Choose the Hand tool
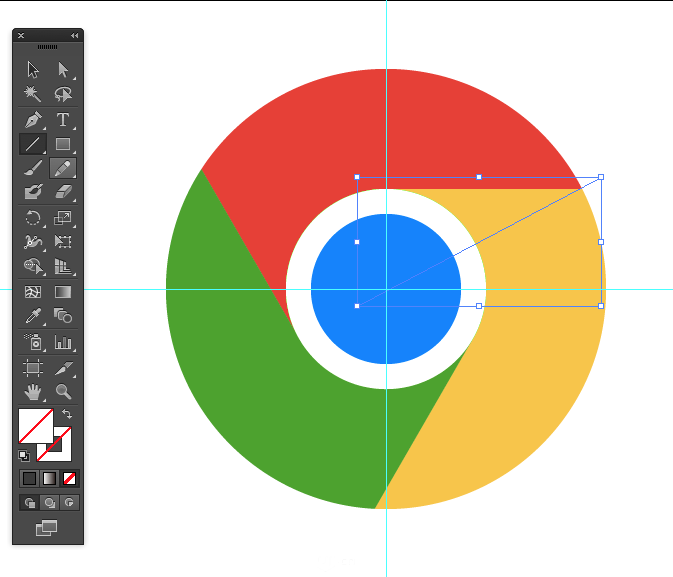This screenshot has width=673, height=577. (33, 392)
